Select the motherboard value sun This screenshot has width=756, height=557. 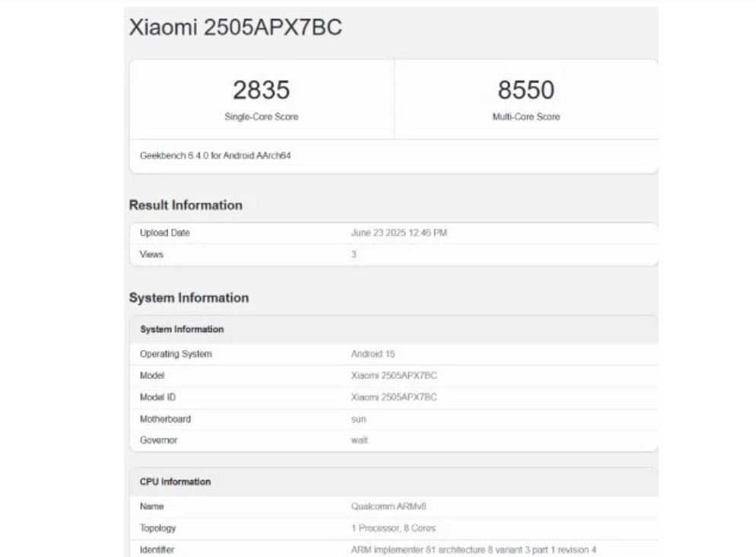pyautogui.click(x=359, y=419)
